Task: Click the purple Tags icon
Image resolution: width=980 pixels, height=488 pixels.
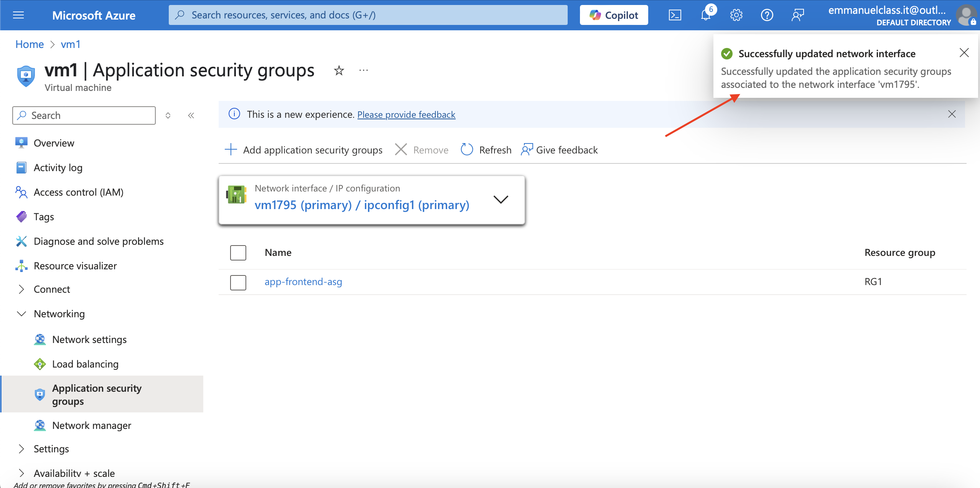Action: 21,217
